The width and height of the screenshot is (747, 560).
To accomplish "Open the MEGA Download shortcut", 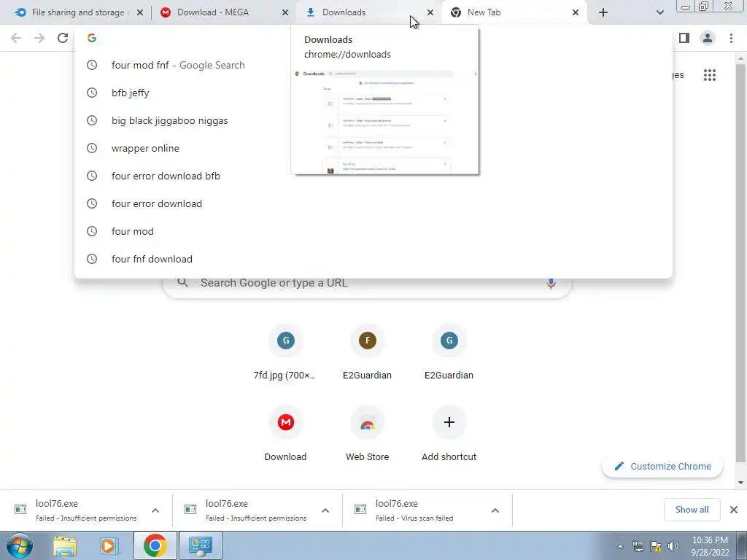I will pos(285,434).
